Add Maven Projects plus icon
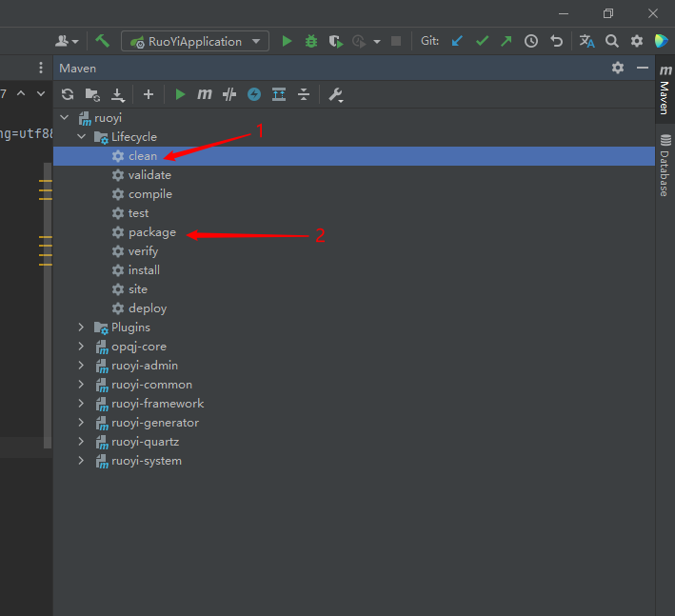Viewport: 675px width, 616px height. tap(149, 94)
